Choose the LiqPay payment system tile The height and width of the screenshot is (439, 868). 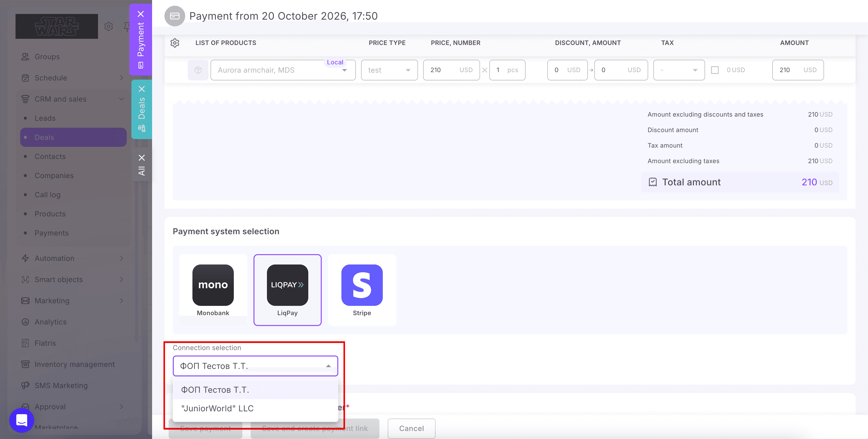(x=287, y=290)
